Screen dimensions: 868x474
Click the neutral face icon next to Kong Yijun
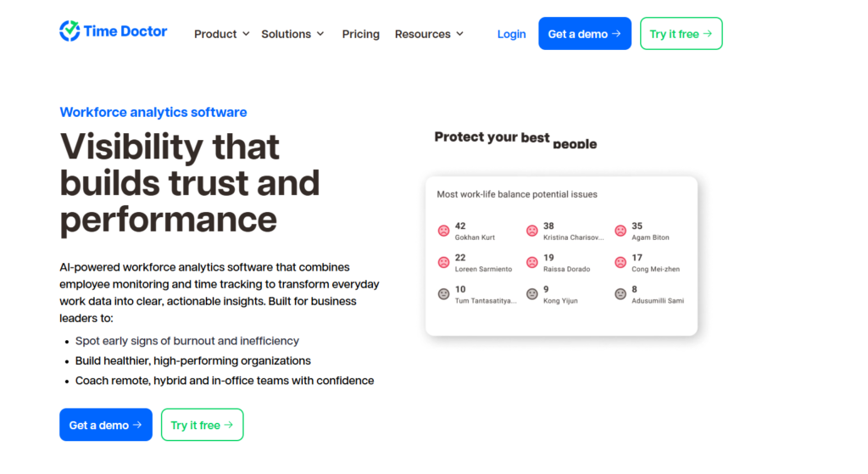(532, 294)
